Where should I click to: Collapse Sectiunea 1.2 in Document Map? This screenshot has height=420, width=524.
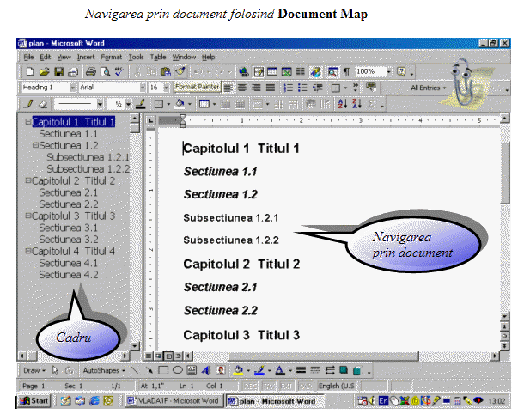(x=35, y=145)
